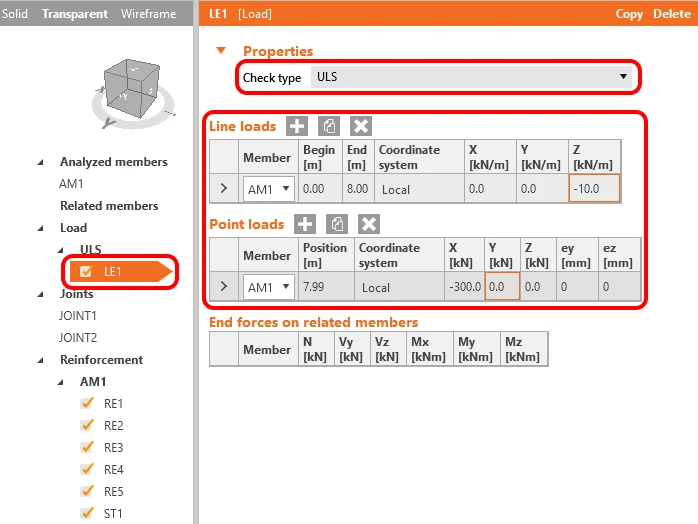Click point load Coordinate system Local cell
Screen dimensions: 698x524
pyautogui.click(x=399, y=287)
